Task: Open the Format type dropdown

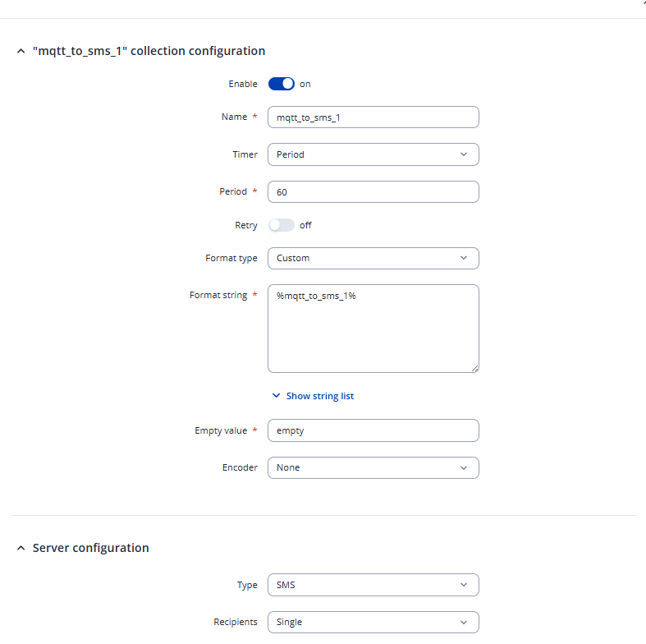Action: [x=373, y=258]
